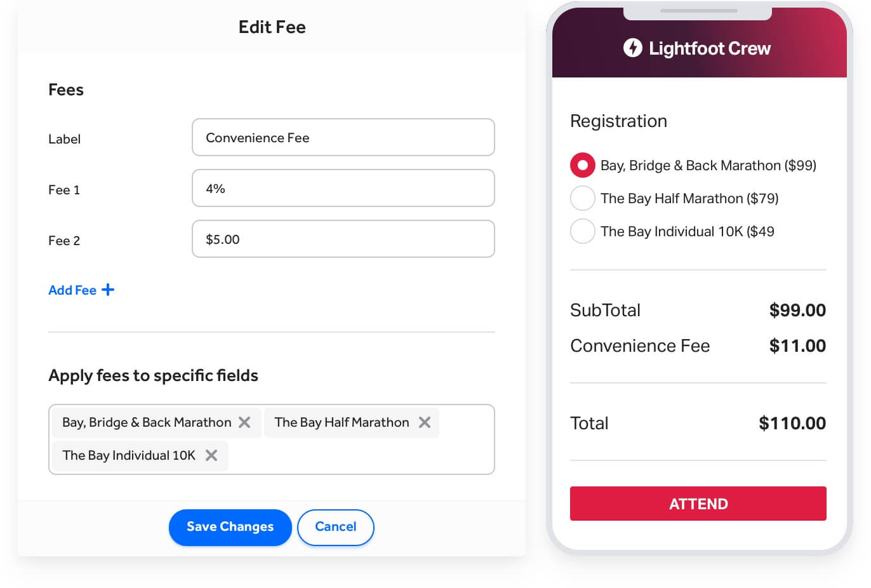Click into the Label input showing Convenience Fee
871x588 pixels.
point(343,137)
